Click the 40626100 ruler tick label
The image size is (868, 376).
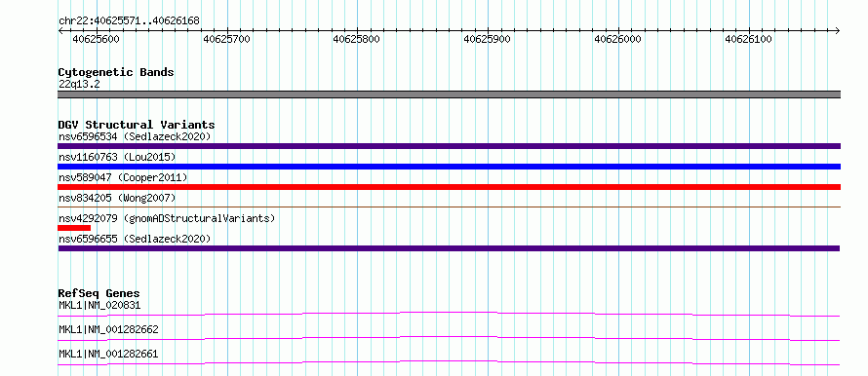(748, 39)
